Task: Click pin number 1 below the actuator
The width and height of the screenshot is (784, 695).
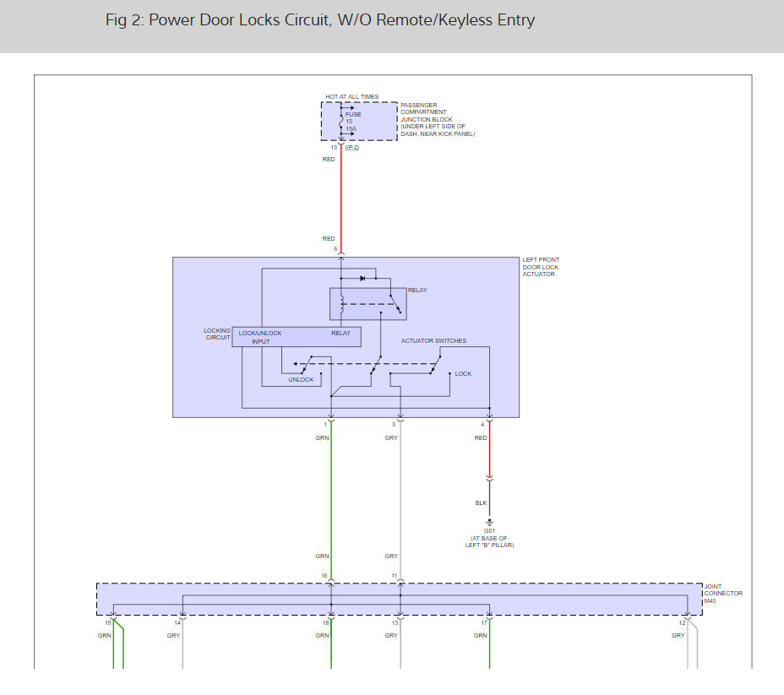Action: pyautogui.click(x=325, y=425)
